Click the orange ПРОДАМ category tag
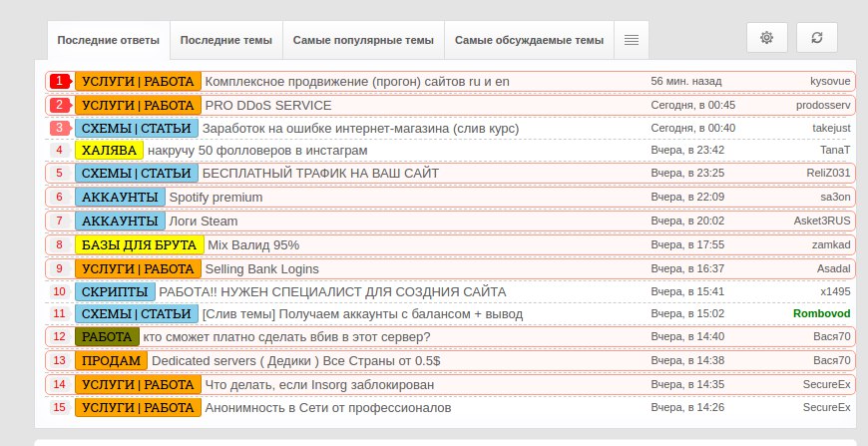 coord(111,360)
